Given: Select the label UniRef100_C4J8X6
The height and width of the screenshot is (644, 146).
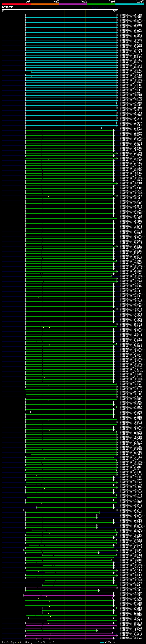Looking at the screenshot, I should click(131, 47).
